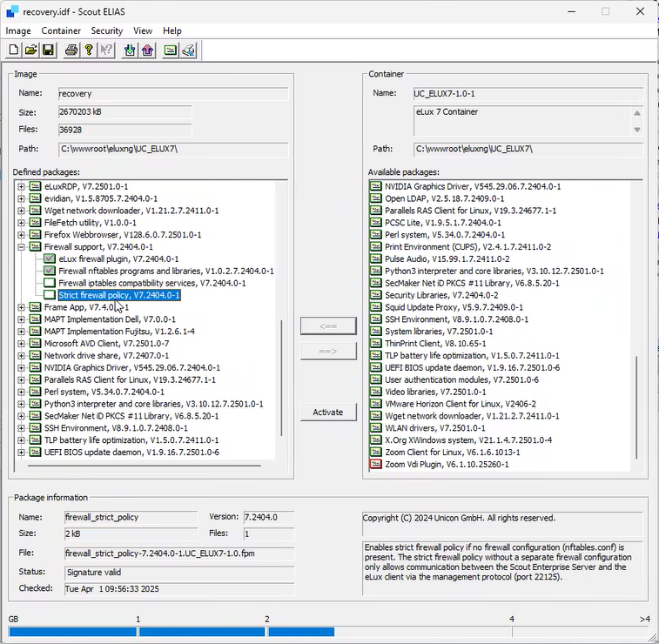The width and height of the screenshot is (659, 644).
Task: Click the rightmost toolbar icon
Action: 189,50
